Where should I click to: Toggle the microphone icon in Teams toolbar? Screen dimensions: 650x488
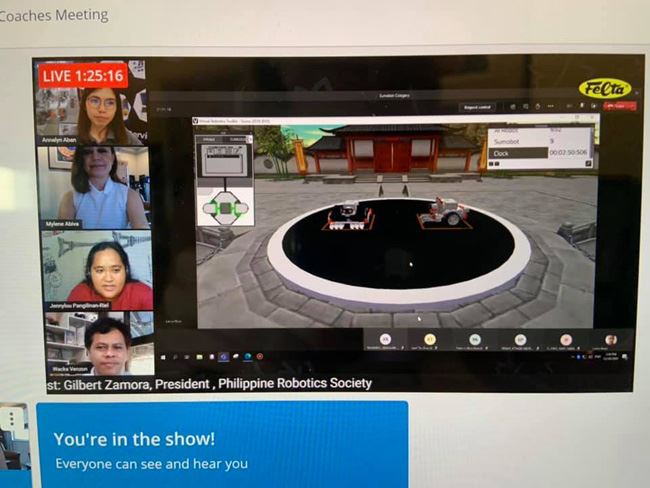tap(582, 106)
